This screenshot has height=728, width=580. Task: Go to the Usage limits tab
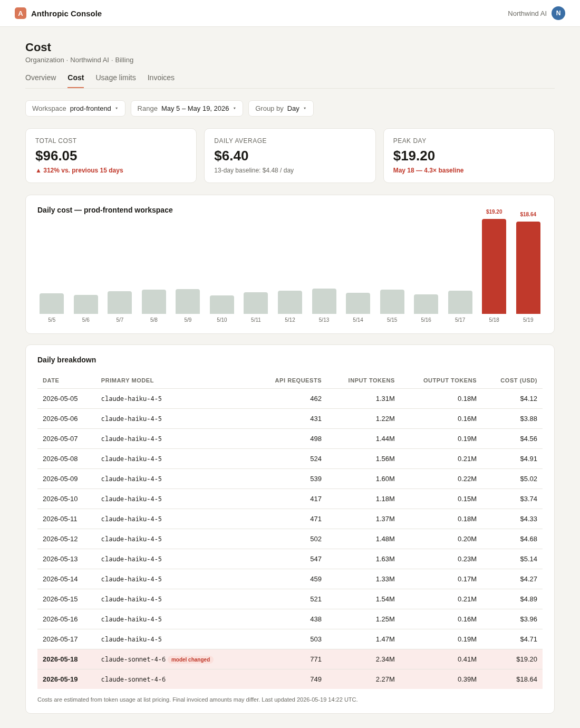click(115, 78)
